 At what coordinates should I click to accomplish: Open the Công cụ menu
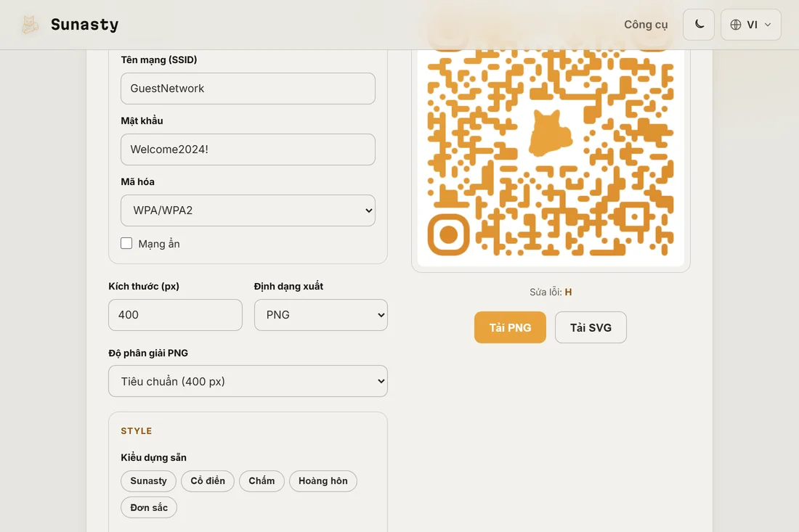click(646, 25)
